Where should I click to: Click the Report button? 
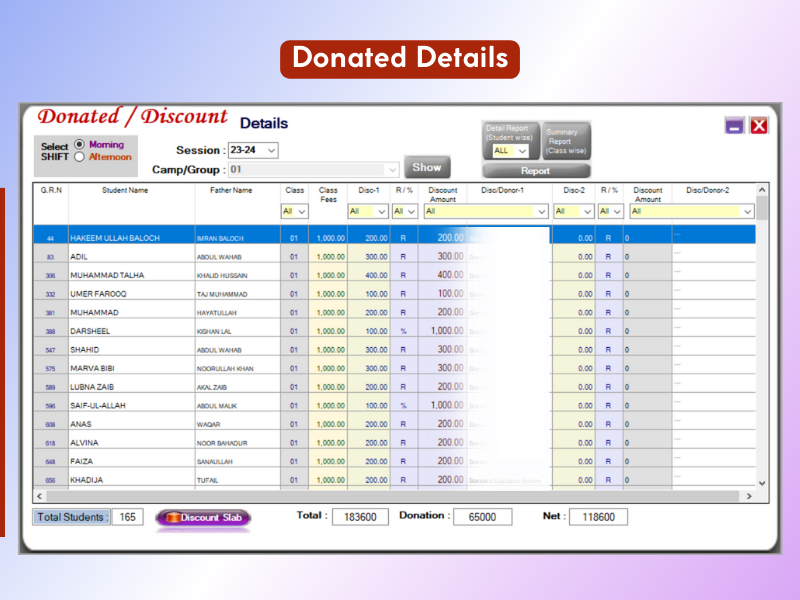pos(535,171)
